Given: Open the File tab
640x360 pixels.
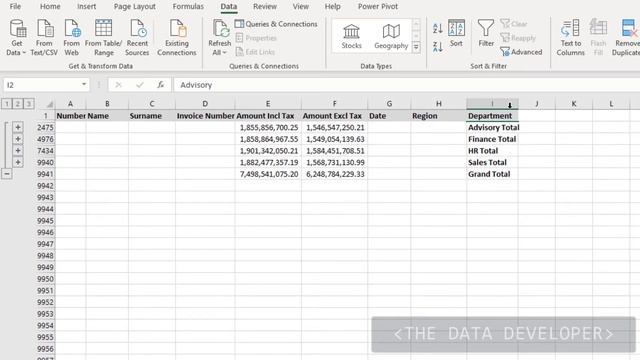Looking at the screenshot, I should point(15,7).
